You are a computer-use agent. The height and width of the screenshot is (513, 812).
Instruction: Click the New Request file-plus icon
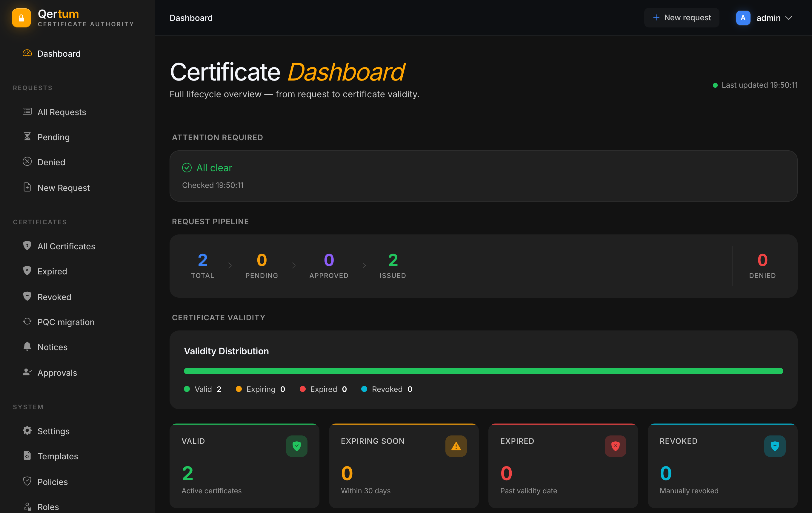click(x=27, y=187)
